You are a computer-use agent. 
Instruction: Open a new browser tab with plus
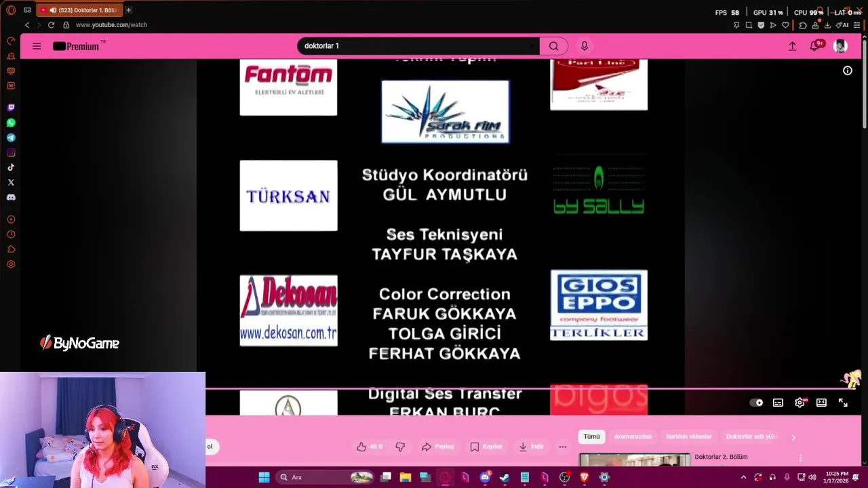tap(129, 10)
